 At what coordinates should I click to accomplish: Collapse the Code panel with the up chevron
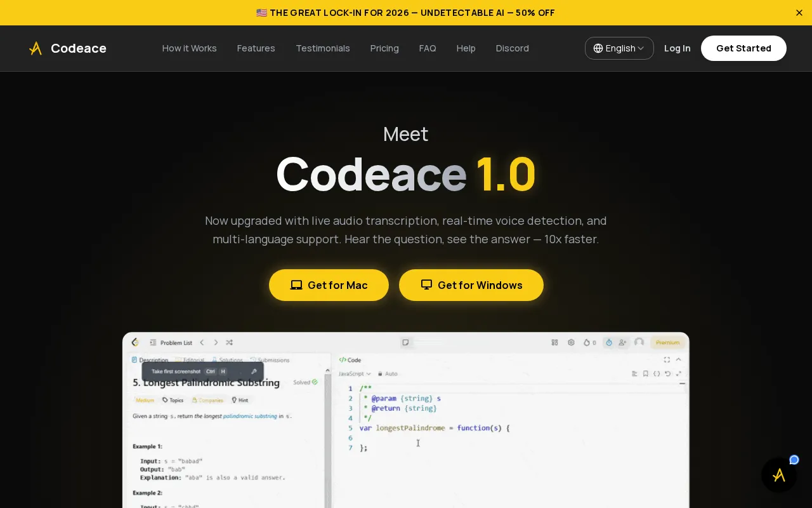click(x=678, y=360)
